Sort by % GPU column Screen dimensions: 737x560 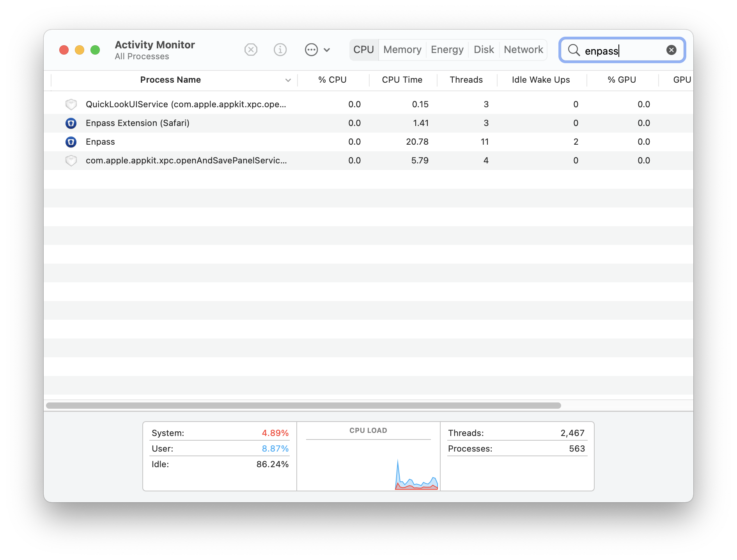pos(622,80)
